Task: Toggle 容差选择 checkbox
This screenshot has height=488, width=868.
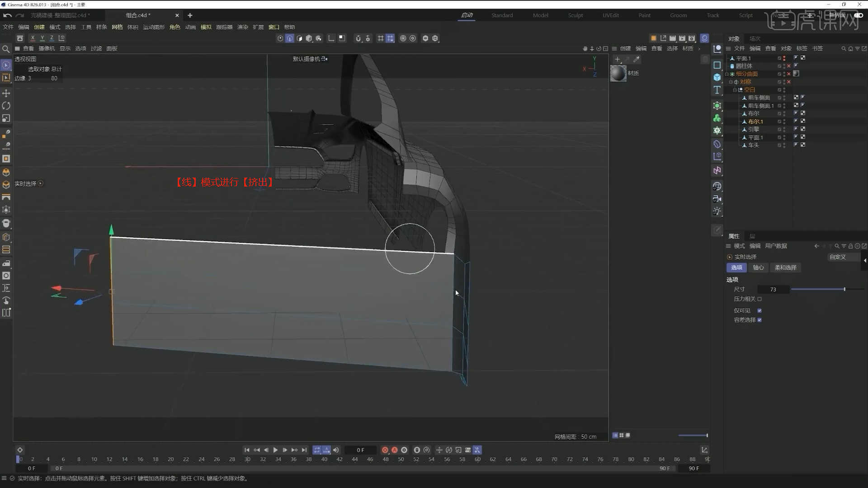Action: coord(759,320)
